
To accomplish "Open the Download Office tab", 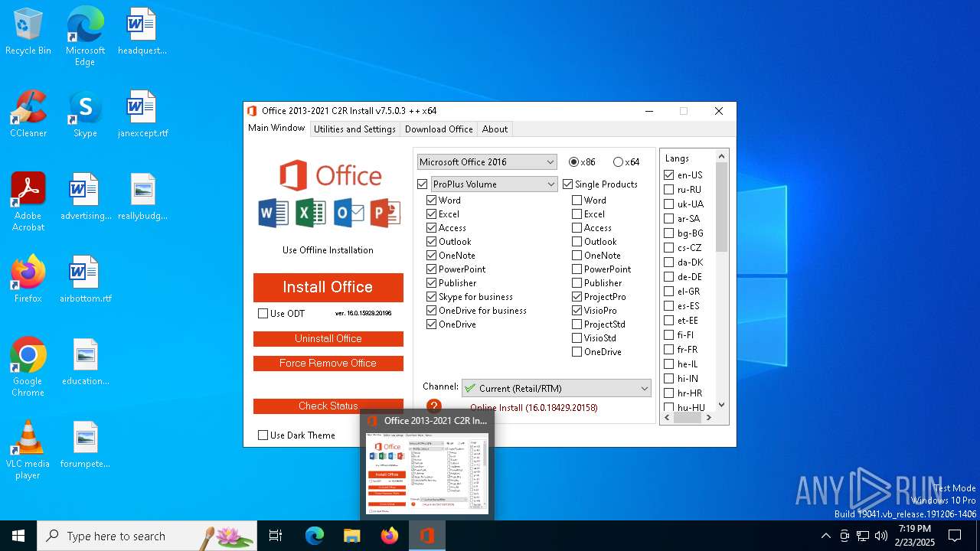I will [439, 129].
